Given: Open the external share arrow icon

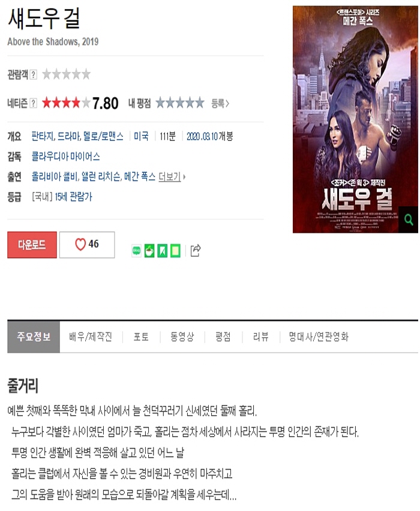Looking at the screenshot, I should (x=196, y=250).
